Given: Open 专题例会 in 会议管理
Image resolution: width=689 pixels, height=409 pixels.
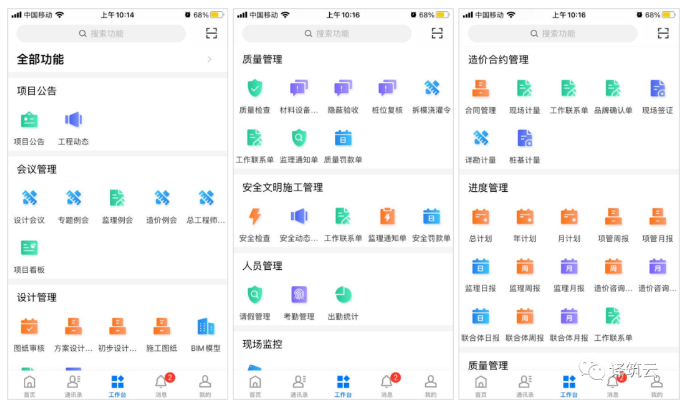Looking at the screenshot, I should point(73,198).
